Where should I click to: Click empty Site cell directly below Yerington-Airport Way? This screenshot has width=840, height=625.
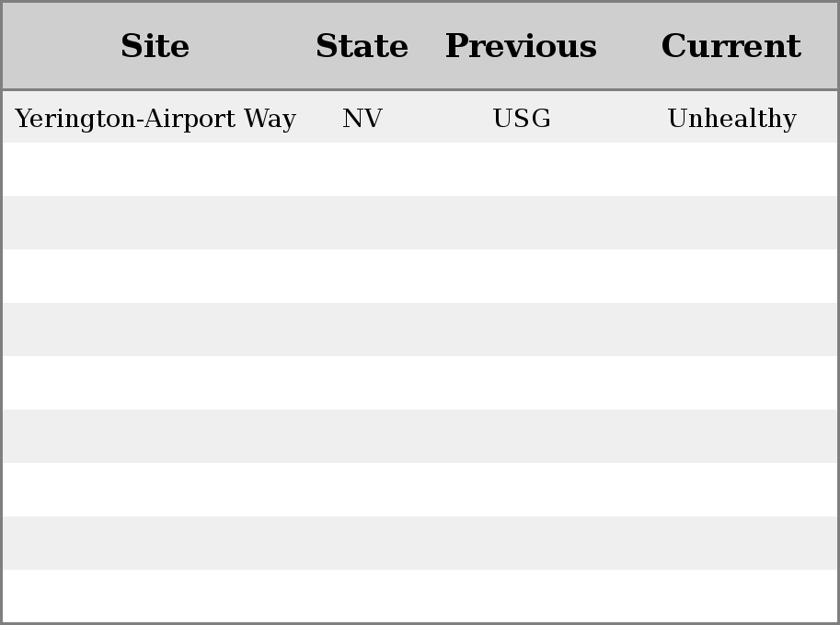155,169
